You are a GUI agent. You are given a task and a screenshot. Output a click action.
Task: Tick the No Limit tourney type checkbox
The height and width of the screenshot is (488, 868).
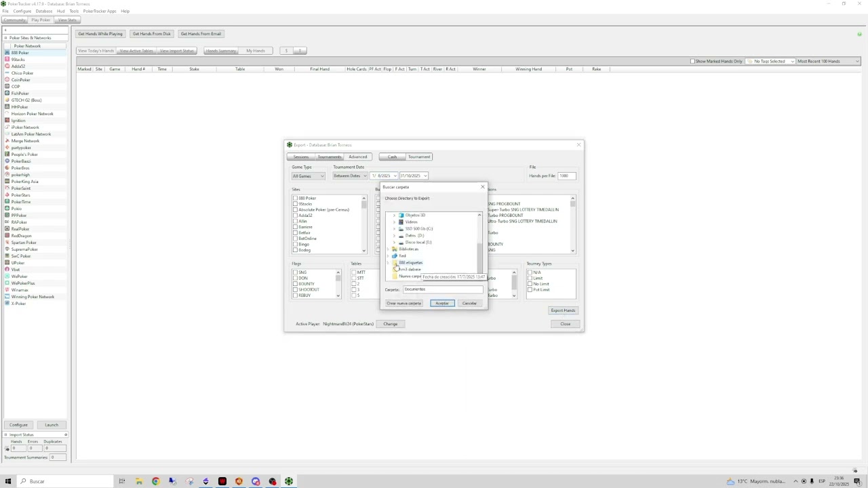pos(530,284)
